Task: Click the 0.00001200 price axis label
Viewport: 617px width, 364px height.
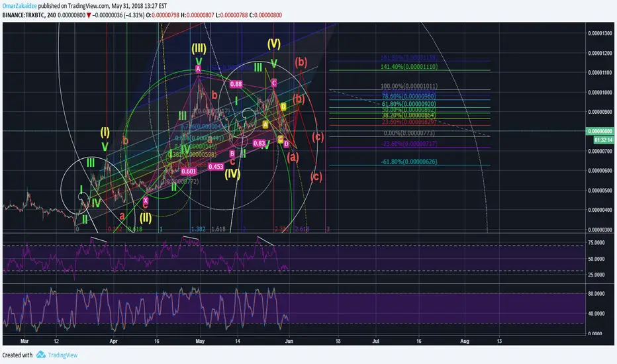Action: [x=600, y=53]
